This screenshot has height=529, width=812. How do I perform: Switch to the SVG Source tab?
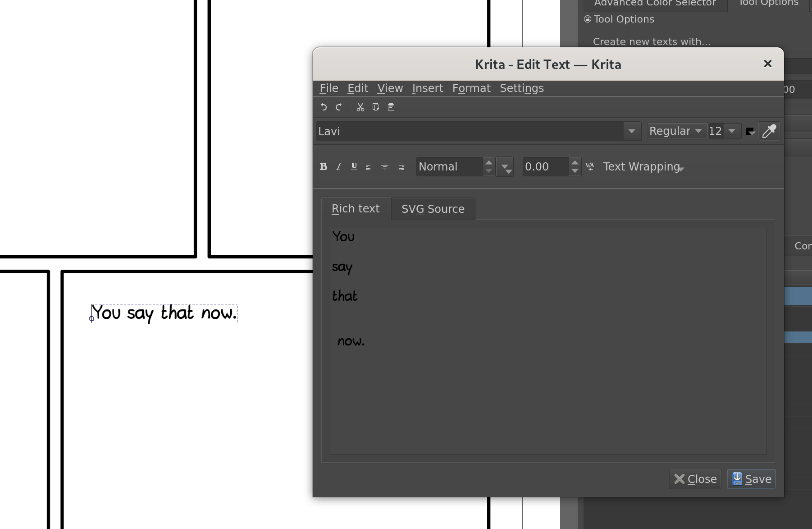click(x=433, y=209)
